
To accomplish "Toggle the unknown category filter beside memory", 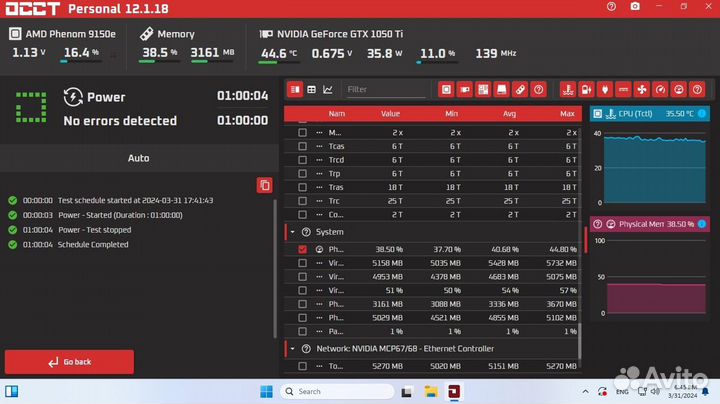I will pyautogui.click(x=538, y=90).
